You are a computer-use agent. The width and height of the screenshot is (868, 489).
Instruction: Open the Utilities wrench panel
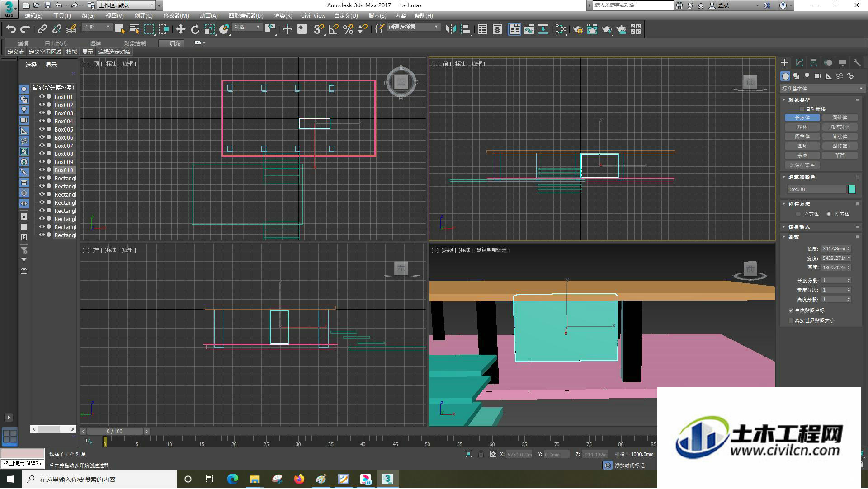coord(857,63)
